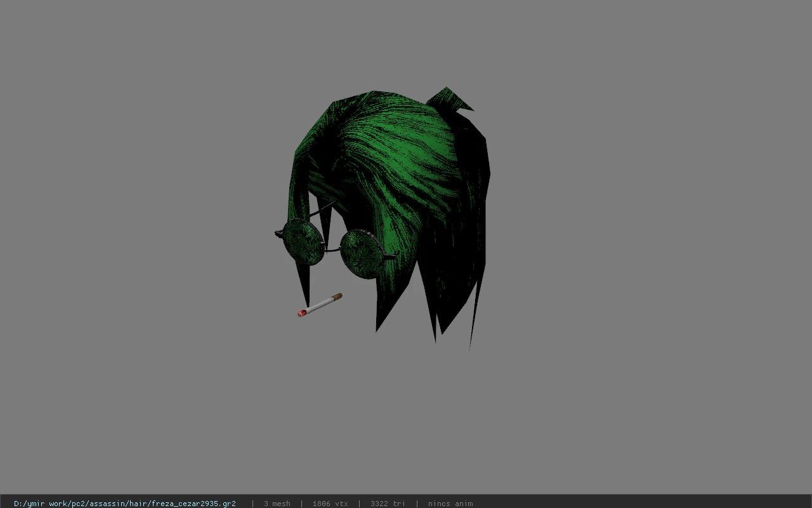
Task: Click the spiky hair tuft on top
Action: coord(450,98)
